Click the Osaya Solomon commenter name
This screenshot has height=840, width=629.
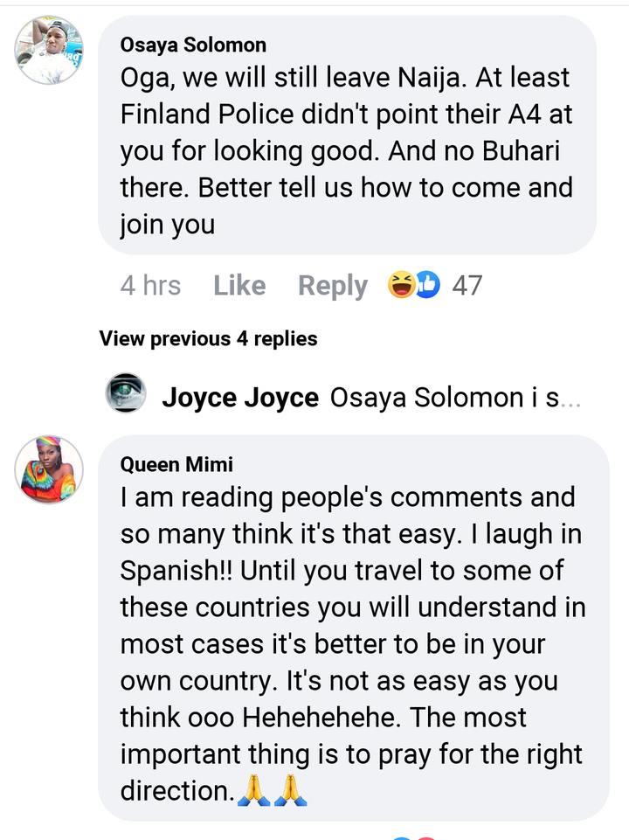click(x=193, y=45)
